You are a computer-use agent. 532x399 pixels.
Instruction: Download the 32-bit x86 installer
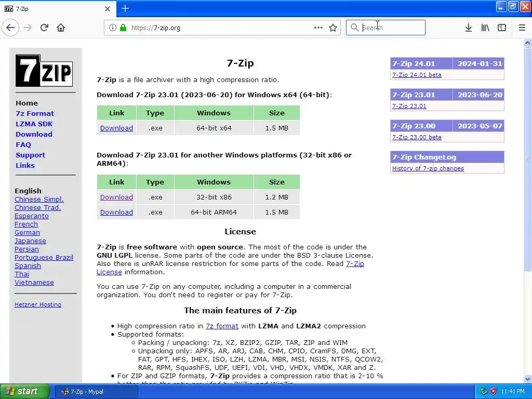tap(116, 197)
